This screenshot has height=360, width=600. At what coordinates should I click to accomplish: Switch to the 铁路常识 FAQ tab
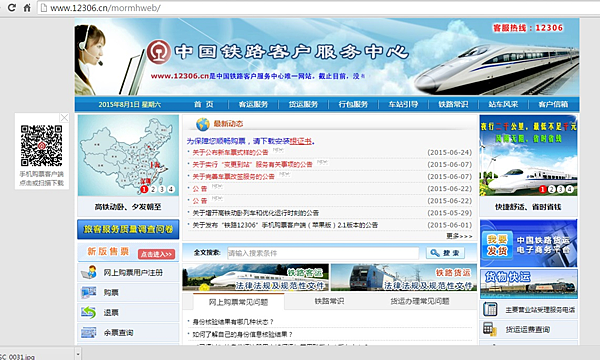[x=329, y=301]
